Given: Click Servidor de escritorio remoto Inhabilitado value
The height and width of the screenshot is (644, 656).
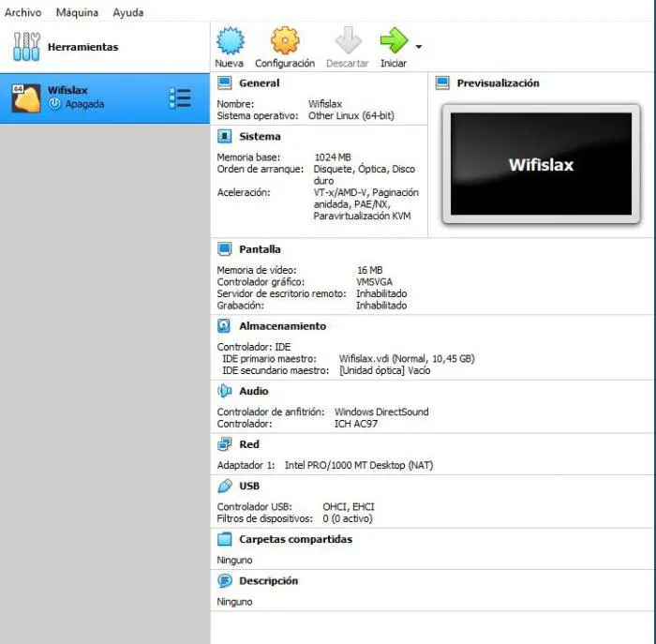Looking at the screenshot, I should pos(381,293).
